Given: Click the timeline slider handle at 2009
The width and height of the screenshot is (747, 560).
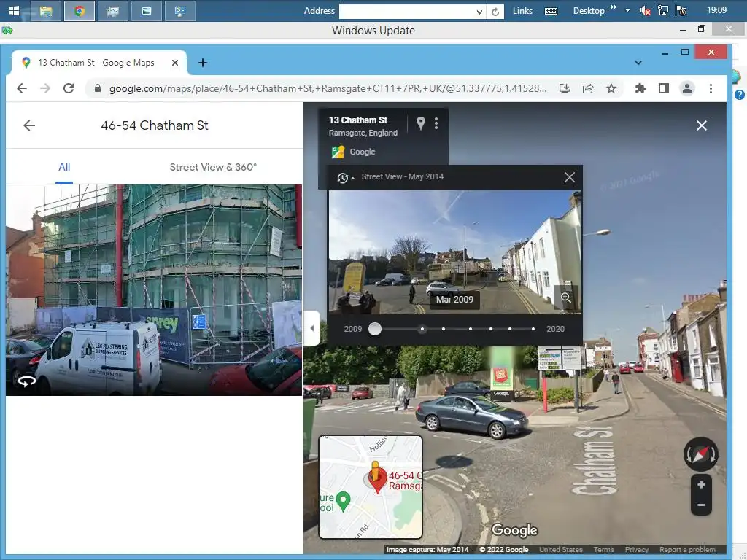Looking at the screenshot, I should click(x=375, y=329).
